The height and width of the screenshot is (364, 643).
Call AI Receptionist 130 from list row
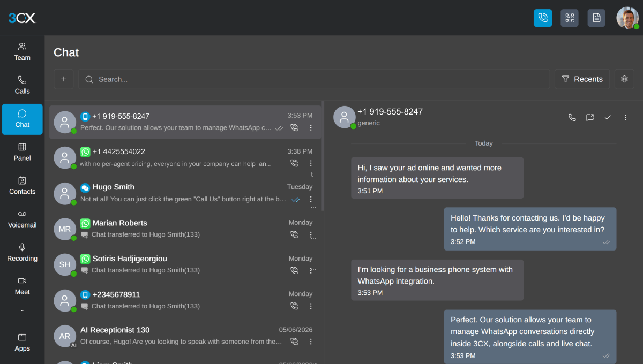(294, 342)
